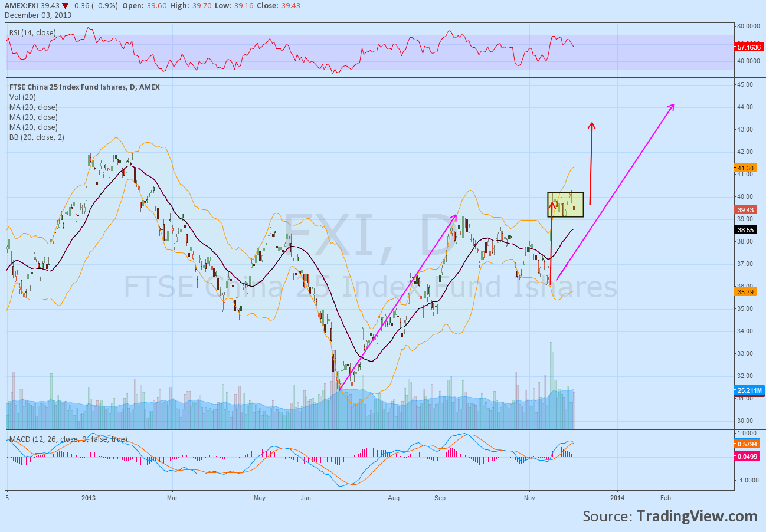Click the May label on time axis
Screen dimensions: 766x532
(x=260, y=497)
